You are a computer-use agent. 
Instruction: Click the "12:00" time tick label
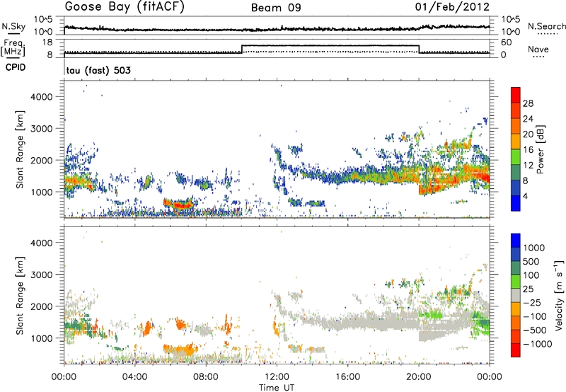click(x=277, y=377)
